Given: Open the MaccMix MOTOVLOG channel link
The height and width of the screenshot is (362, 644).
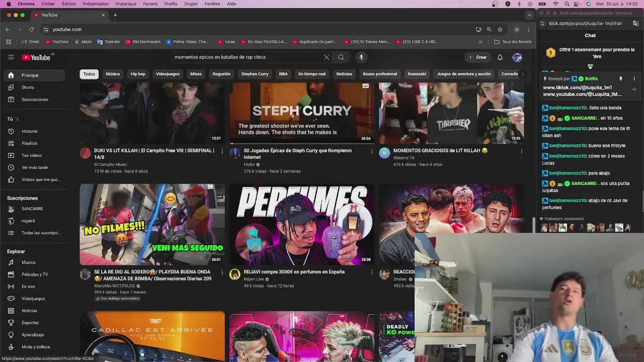Looking at the screenshot, I should coord(115,286).
